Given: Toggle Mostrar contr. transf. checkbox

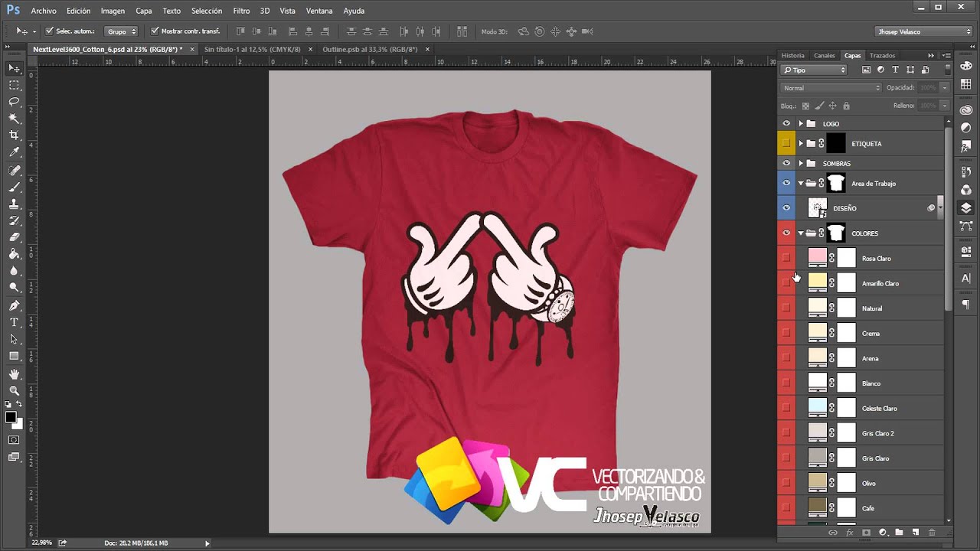Looking at the screenshot, I should click(x=155, y=31).
